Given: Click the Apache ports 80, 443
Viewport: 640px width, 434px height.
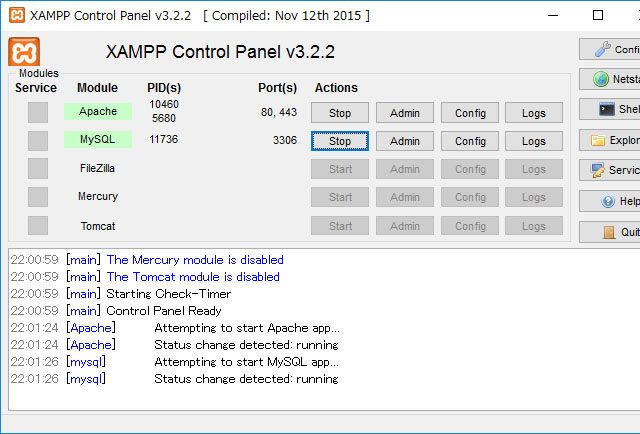Looking at the screenshot, I should [279, 112].
